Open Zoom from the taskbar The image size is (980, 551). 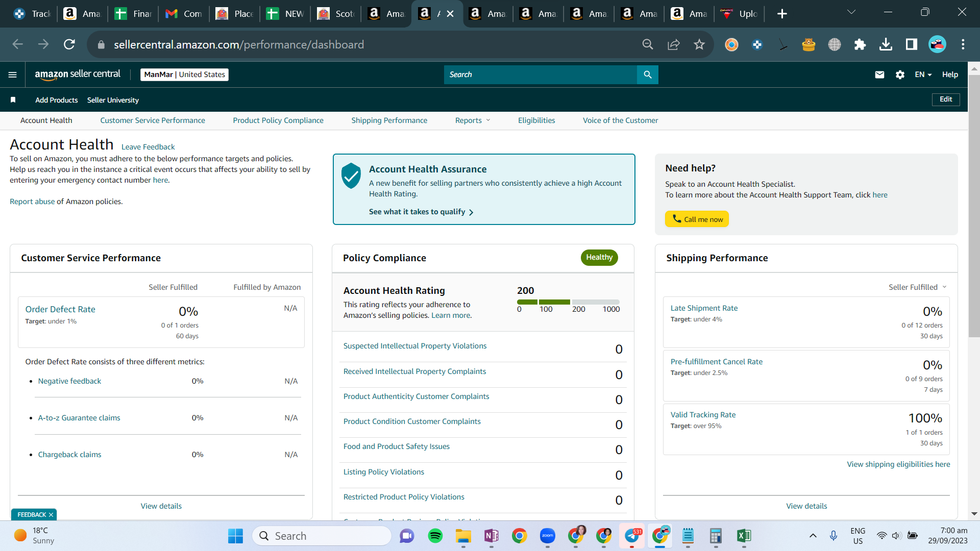[548, 536]
